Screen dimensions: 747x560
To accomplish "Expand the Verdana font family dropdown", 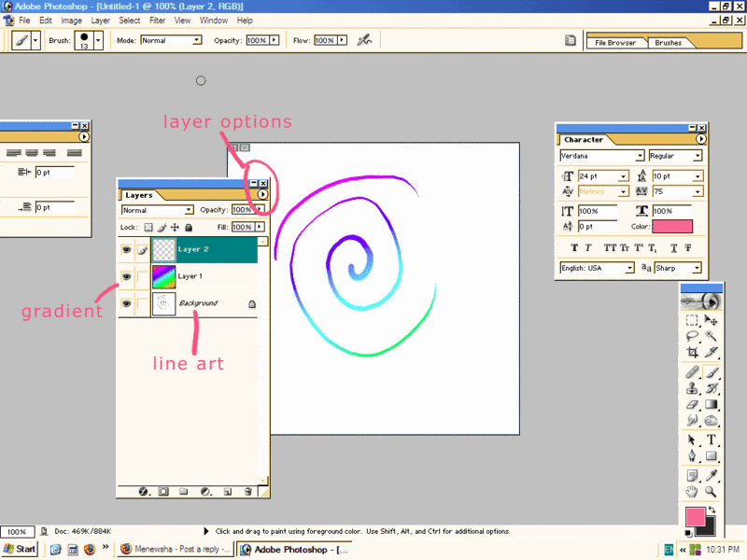I will (640, 156).
